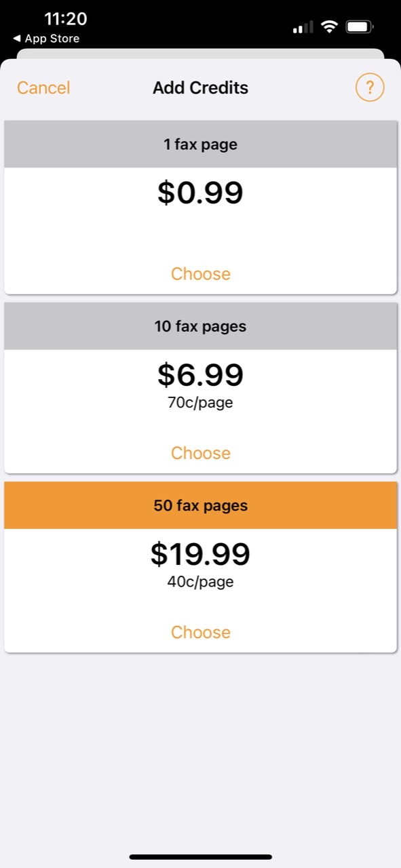Choose the 1 fax page package
This screenshot has width=401, height=868.
tap(201, 274)
